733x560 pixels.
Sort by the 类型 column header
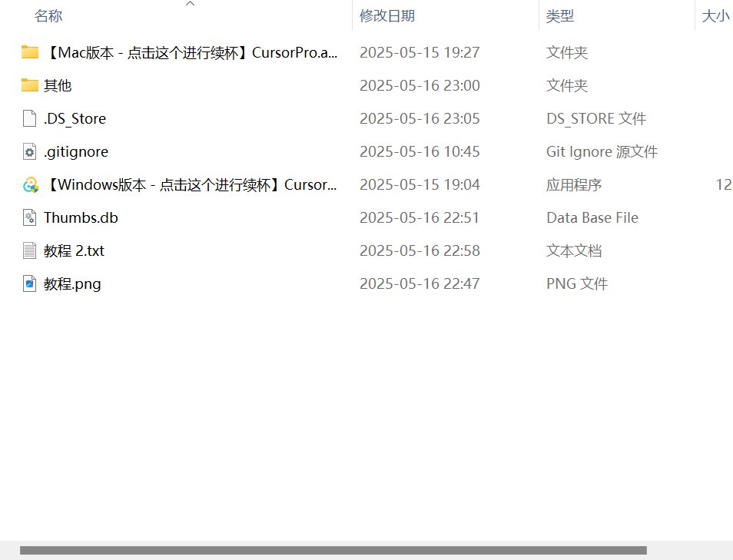click(559, 16)
